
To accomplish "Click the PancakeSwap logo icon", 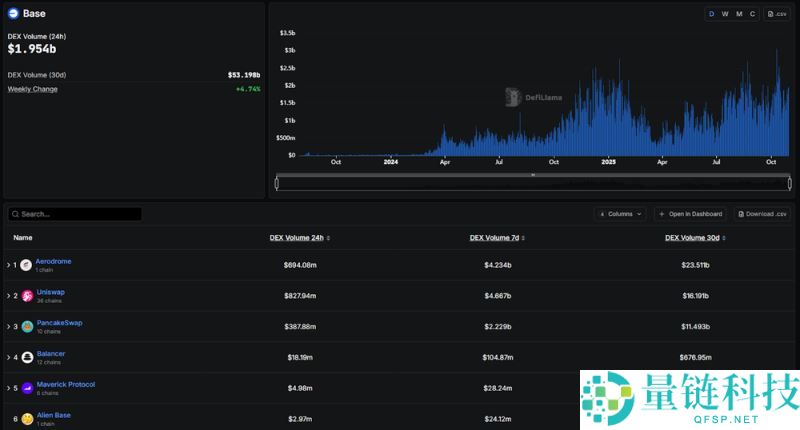I will pyautogui.click(x=27, y=327).
